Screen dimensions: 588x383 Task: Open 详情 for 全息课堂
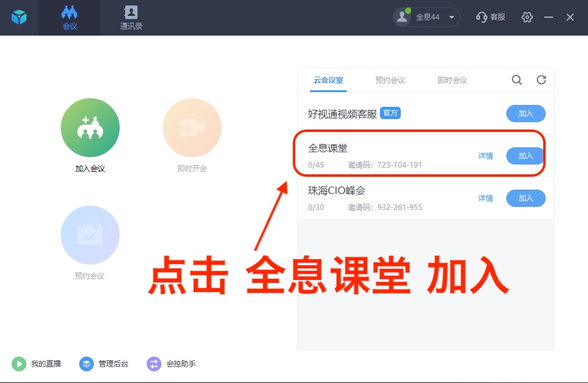pyautogui.click(x=485, y=156)
